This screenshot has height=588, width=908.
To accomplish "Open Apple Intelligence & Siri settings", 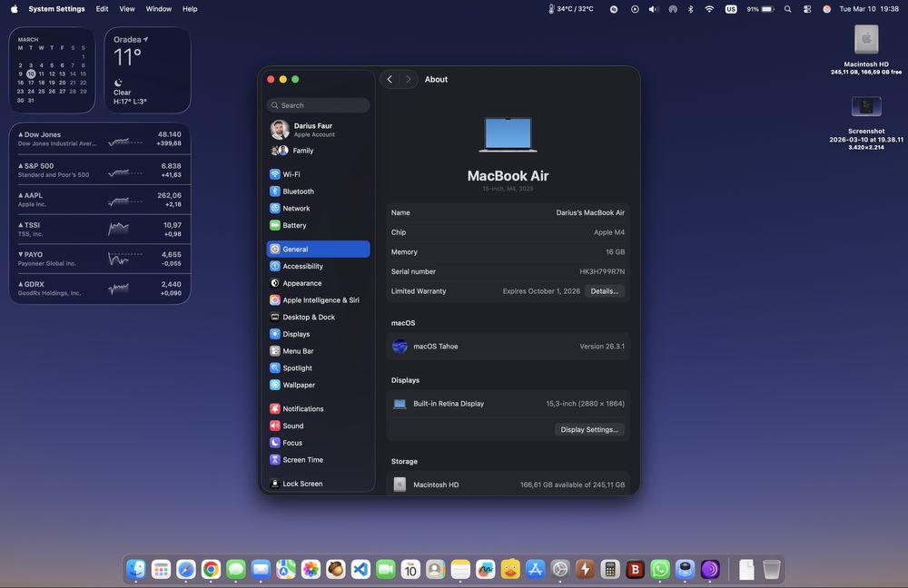I will pyautogui.click(x=318, y=299).
